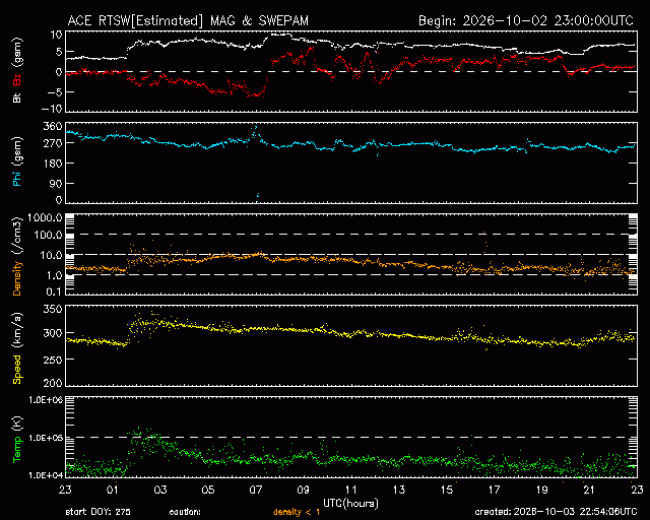The width and height of the screenshot is (650, 520).
Task: Click the 'Bt Bz (gsm)' axis label
Action: pyautogui.click(x=17, y=70)
